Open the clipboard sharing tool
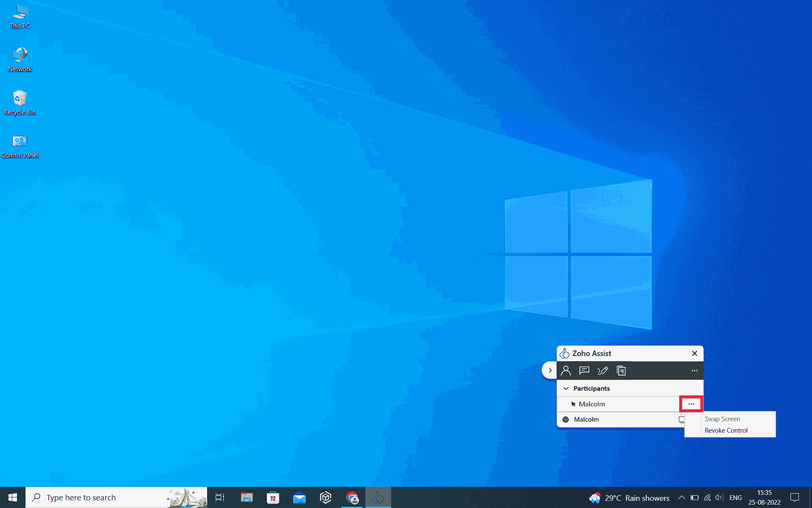812x508 pixels. pyautogui.click(x=621, y=370)
